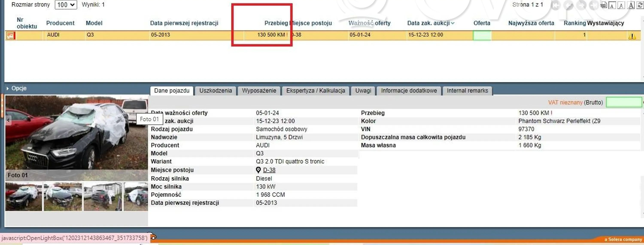Sort table by Producent column header
Viewport: 644px width, 245px height.
click(x=60, y=23)
